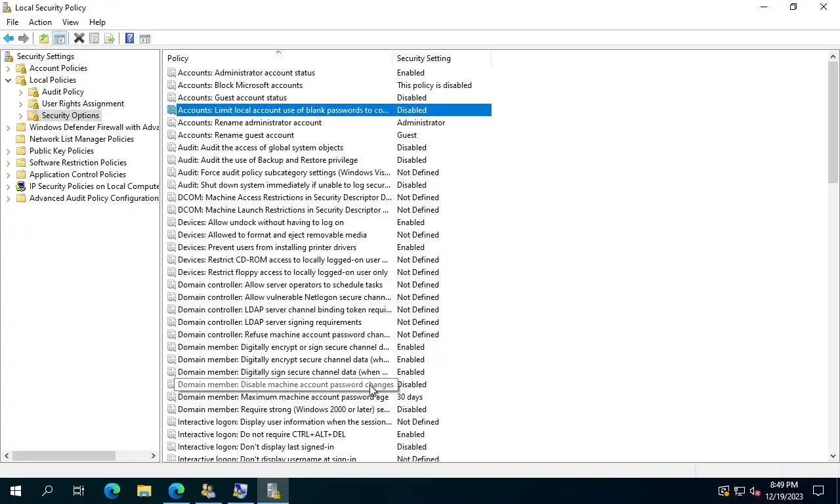The image size is (840, 504).
Task: Click the Back arrow toolbar icon
Action: [x=9, y=39]
